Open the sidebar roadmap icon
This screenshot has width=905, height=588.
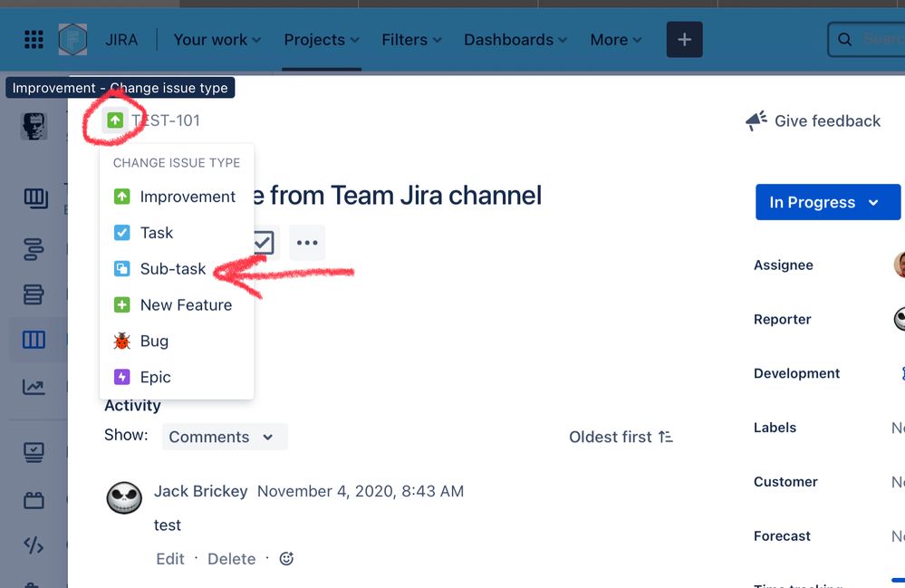(x=34, y=249)
